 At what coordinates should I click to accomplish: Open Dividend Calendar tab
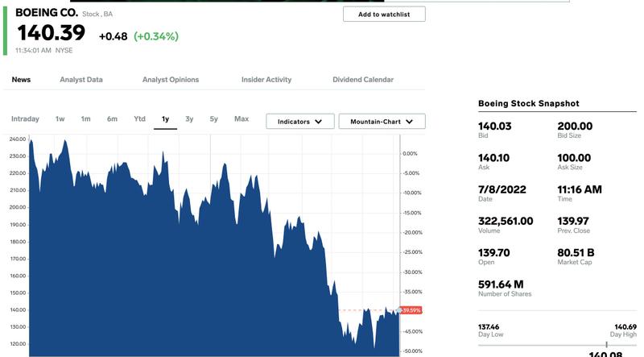point(363,80)
